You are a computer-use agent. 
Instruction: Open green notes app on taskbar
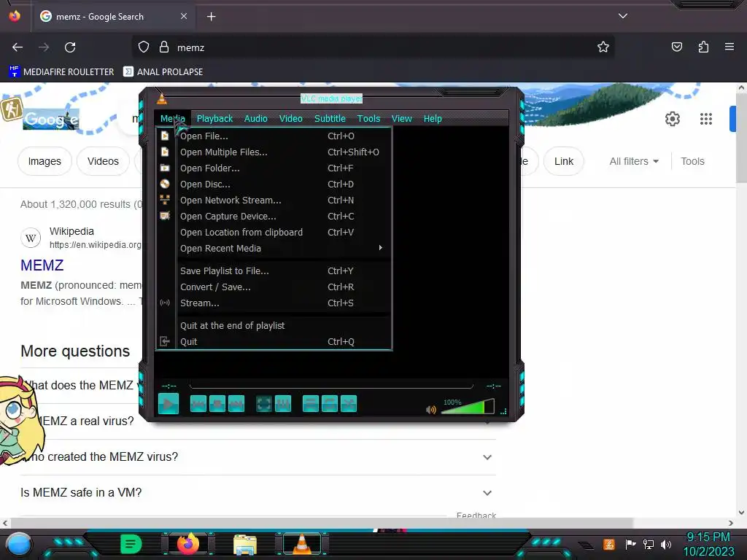131,544
